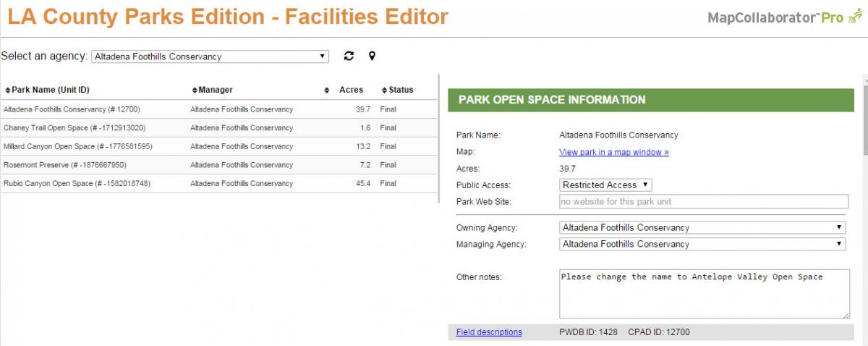The height and width of the screenshot is (346, 868).
Task: Click the refresh agency list icon
Action: [x=349, y=56]
